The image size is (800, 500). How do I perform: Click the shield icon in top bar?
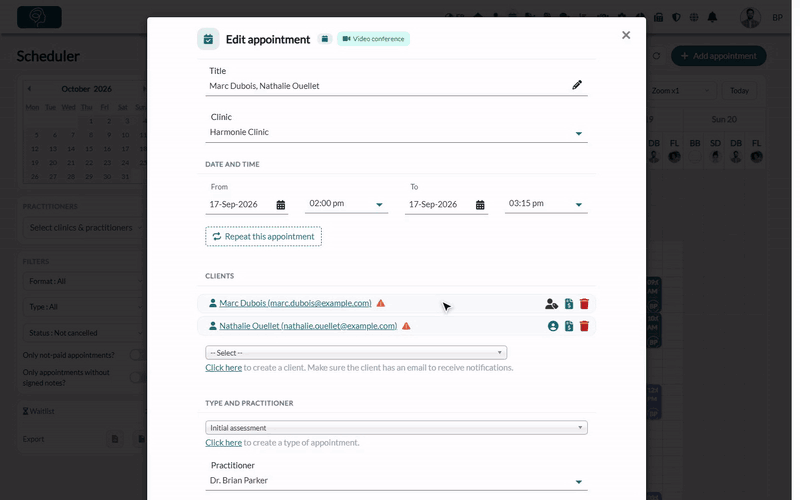(x=677, y=17)
